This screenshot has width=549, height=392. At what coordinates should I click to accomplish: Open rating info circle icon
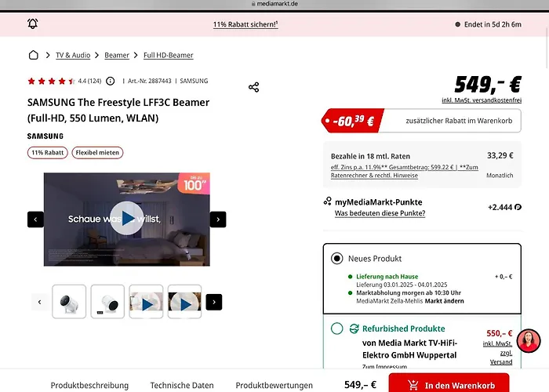110,81
